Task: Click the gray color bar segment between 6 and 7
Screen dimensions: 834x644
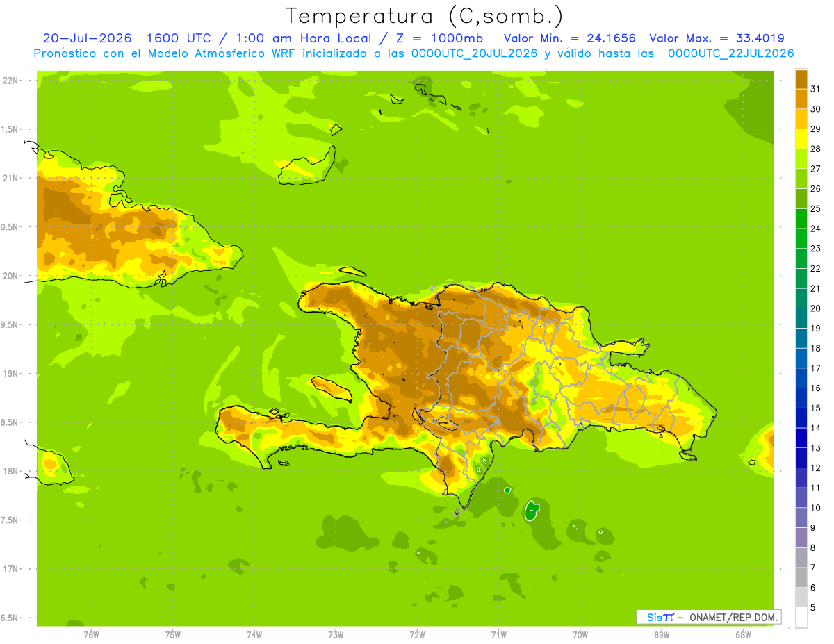Action: 801,577
